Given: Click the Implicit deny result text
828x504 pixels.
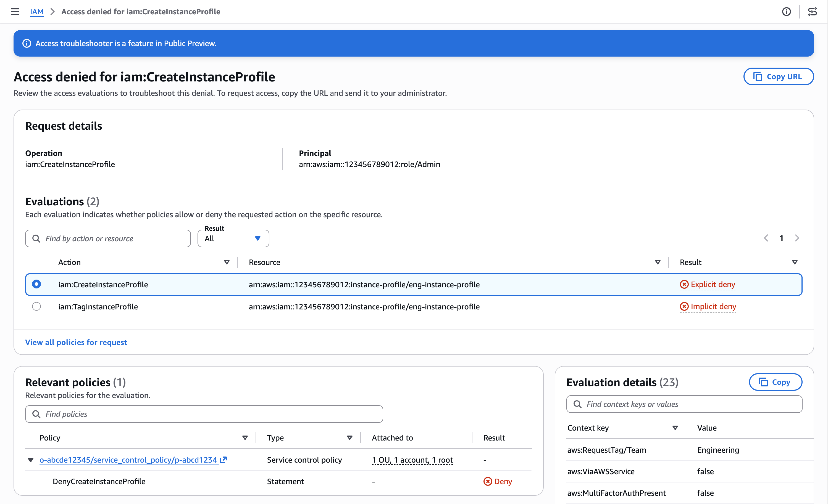Looking at the screenshot, I should point(713,307).
